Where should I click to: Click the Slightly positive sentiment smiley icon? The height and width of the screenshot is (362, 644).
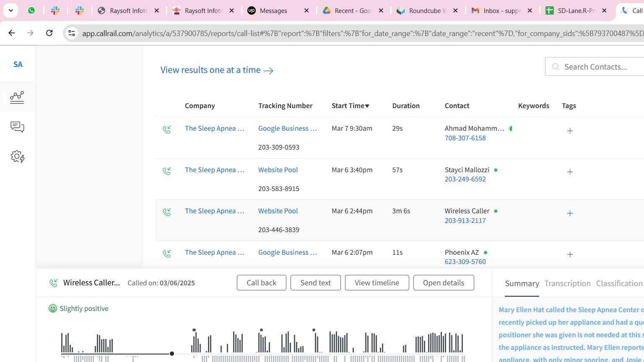tap(53, 308)
